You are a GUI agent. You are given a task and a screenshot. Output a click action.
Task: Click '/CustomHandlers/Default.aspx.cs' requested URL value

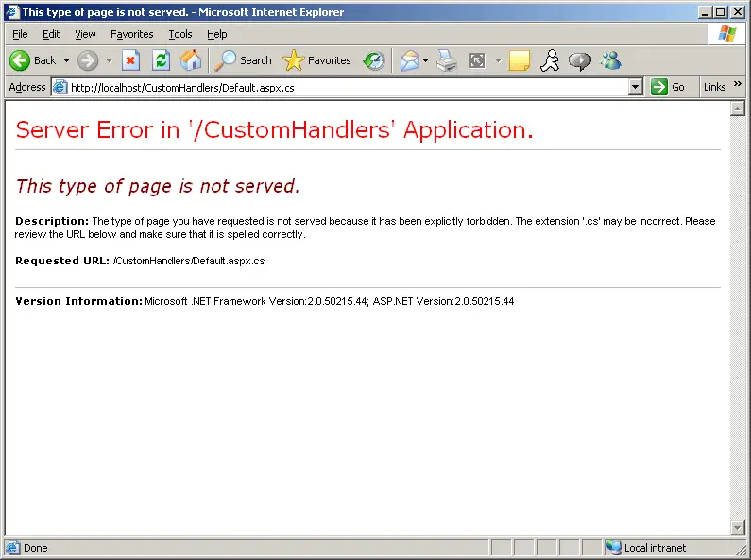click(189, 261)
